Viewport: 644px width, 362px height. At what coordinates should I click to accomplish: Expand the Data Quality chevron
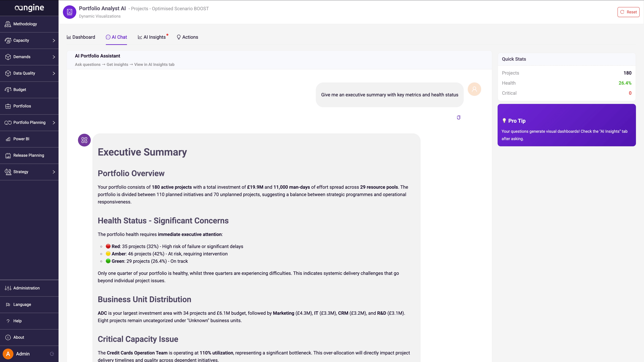click(x=54, y=73)
